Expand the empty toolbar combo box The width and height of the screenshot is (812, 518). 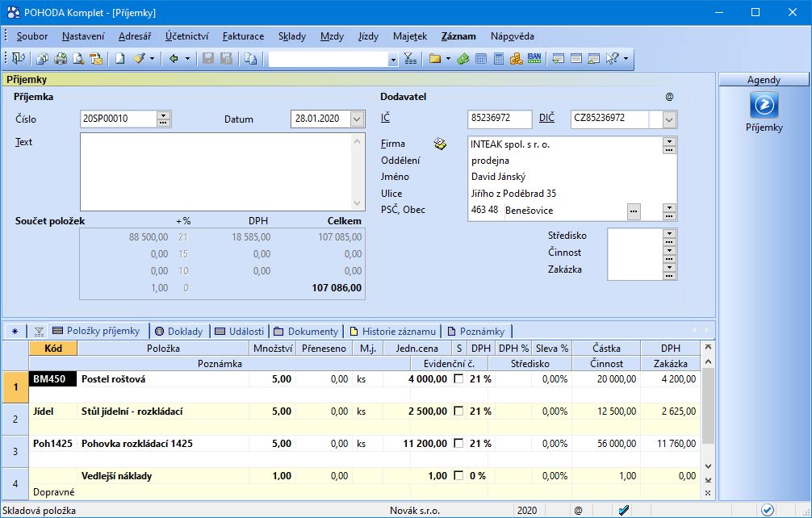point(393,60)
